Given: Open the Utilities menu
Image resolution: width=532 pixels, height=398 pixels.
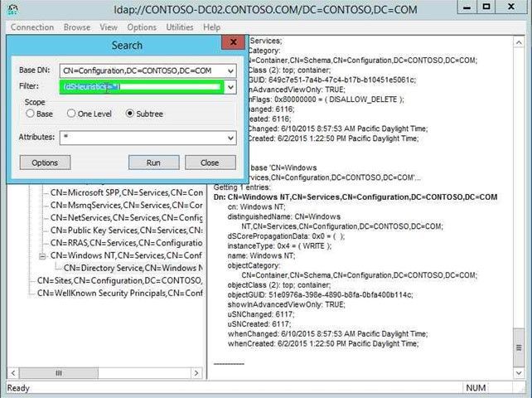Looking at the screenshot, I should point(180,27).
